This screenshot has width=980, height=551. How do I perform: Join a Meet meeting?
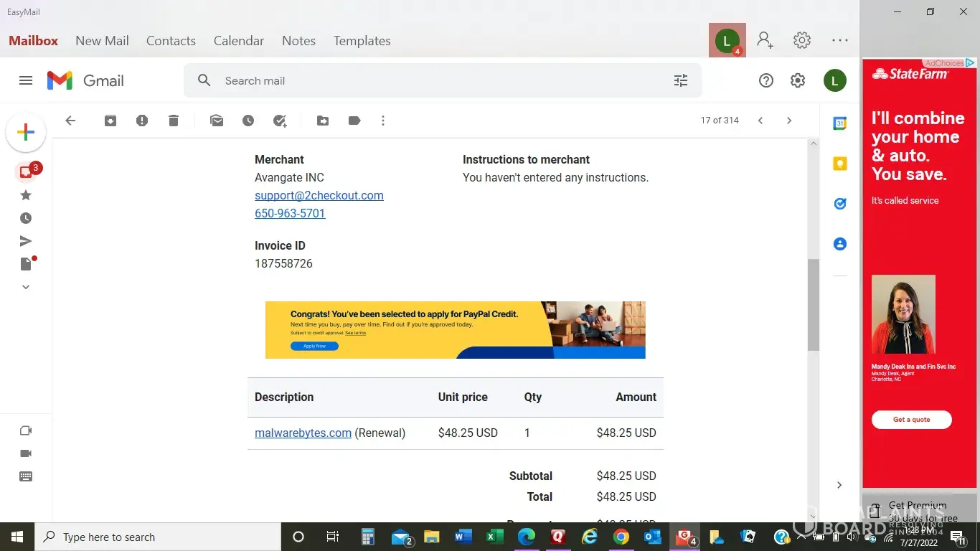pyautogui.click(x=26, y=453)
